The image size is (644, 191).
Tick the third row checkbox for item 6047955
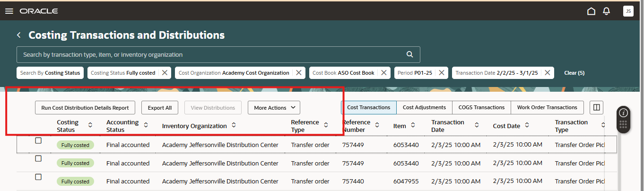click(x=38, y=177)
